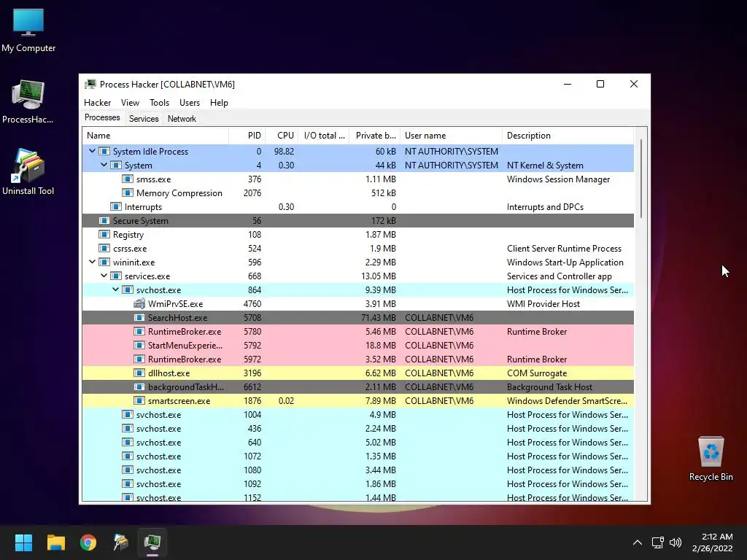Click the '71.43 MB' private bytes value
747x560 pixels.
tap(379, 318)
